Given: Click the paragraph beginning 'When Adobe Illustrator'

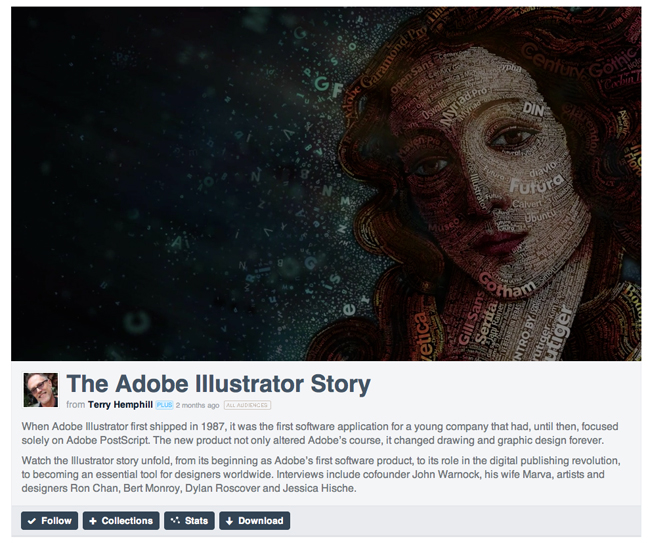Looking at the screenshot, I should pyautogui.click(x=320, y=433).
